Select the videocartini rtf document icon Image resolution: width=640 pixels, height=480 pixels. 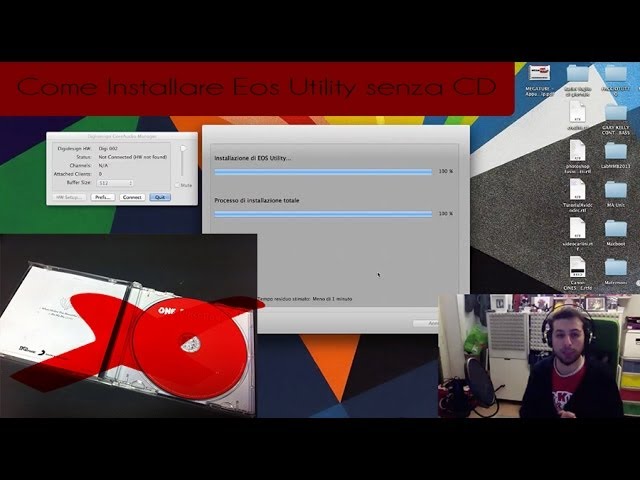577,228
